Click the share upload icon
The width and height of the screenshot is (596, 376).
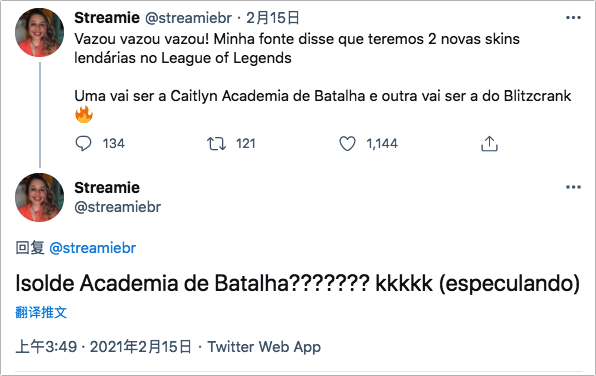pos(489,144)
